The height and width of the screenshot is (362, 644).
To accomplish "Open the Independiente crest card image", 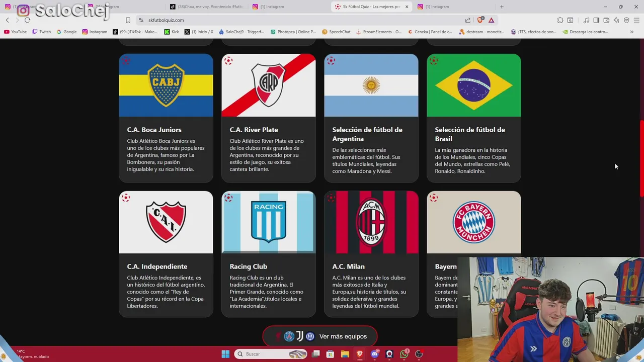I will pyautogui.click(x=166, y=222).
